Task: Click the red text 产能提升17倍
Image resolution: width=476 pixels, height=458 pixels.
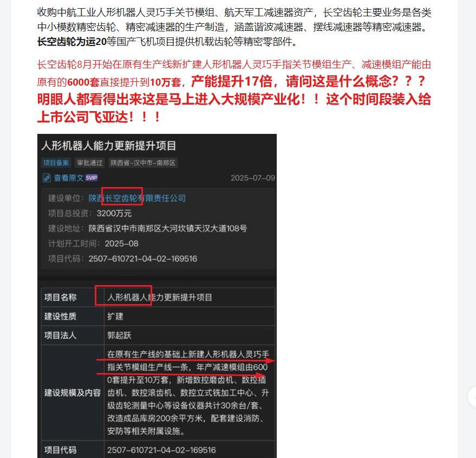Action: point(232,81)
